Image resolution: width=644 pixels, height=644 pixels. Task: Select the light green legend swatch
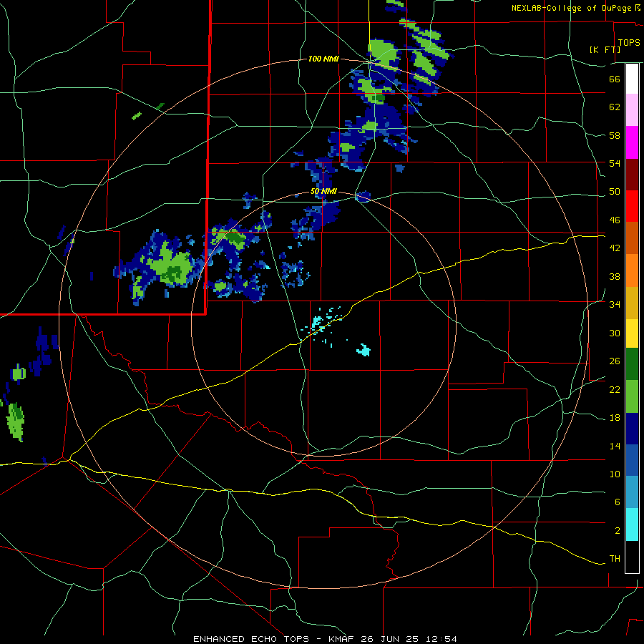632,396
